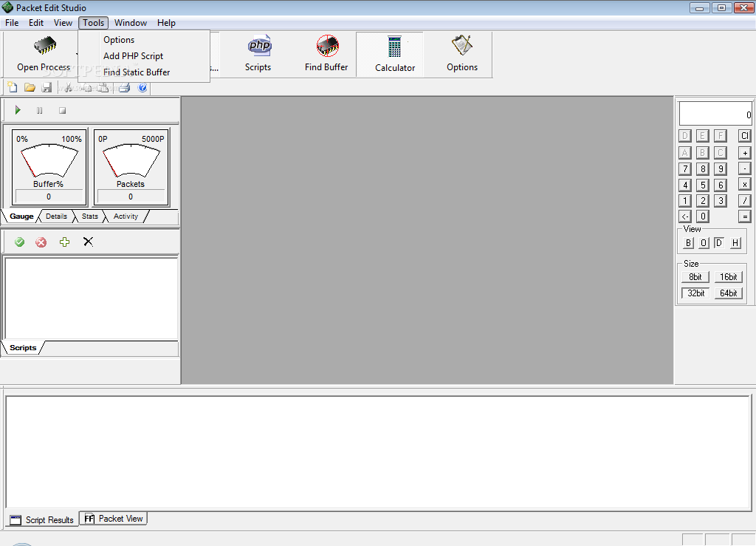This screenshot has width=756, height=546.
Task: Open the Edit menu
Action: tap(36, 23)
